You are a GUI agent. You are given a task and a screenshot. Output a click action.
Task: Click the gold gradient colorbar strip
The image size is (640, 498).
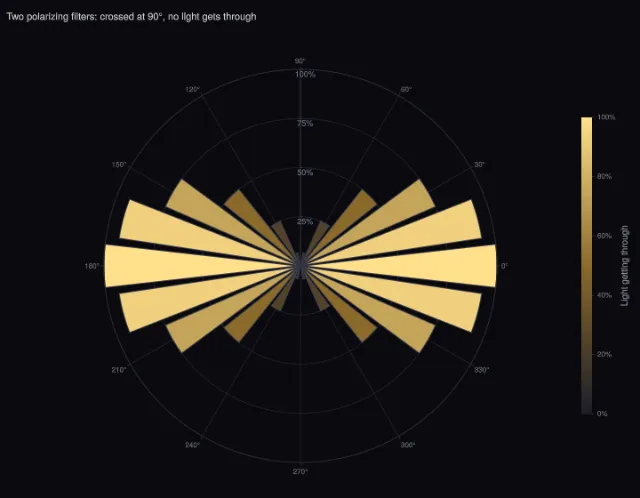(x=587, y=266)
